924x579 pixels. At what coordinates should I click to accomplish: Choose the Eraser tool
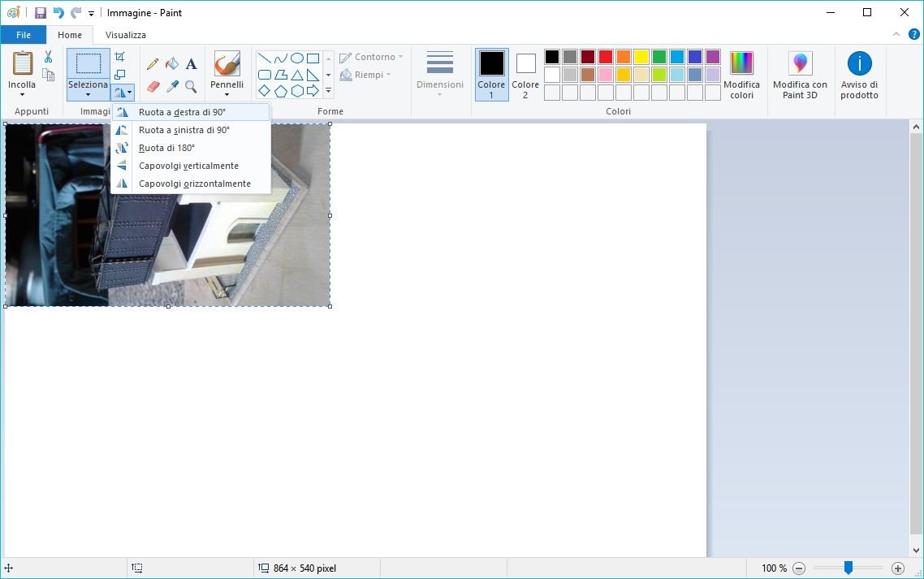pos(153,86)
